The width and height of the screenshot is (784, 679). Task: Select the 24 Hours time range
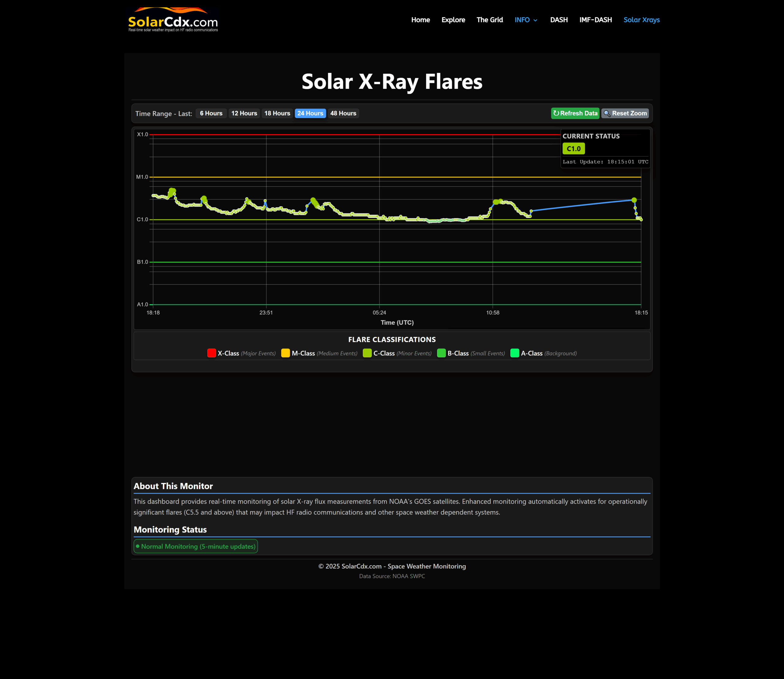point(310,113)
